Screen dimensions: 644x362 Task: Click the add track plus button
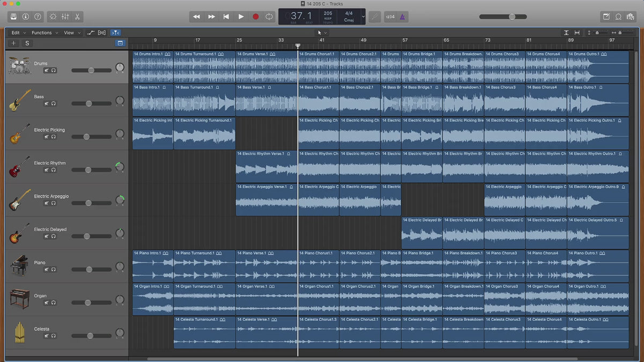point(14,43)
